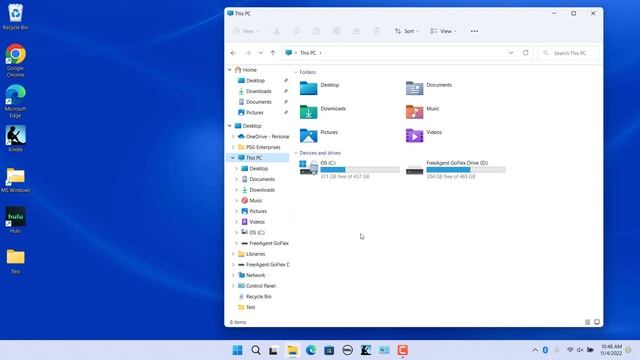The height and width of the screenshot is (360, 640).
Task: Expand OneDrive - Personal tree node
Action: [x=233, y=136]
